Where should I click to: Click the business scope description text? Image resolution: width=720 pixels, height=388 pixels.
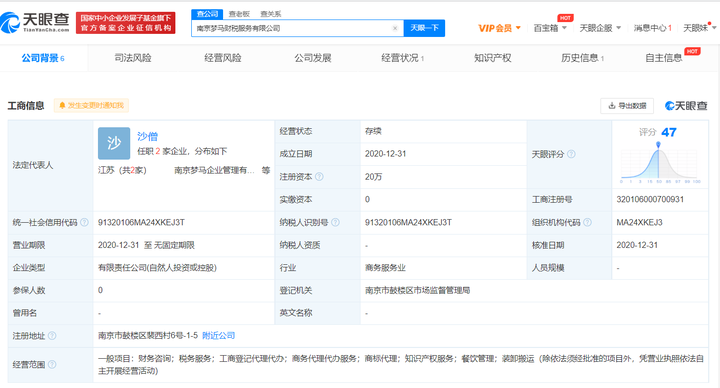[x=400, y=365]
